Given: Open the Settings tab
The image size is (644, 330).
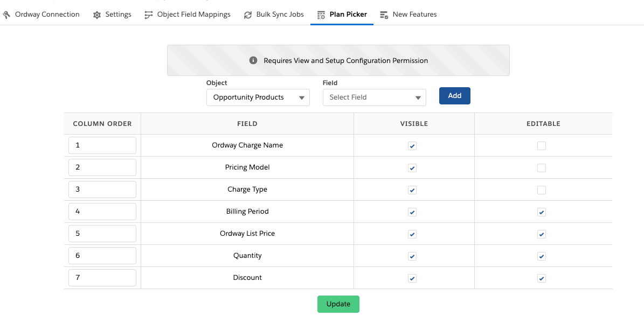Looking at the screenshot, I should pos(112,15).
